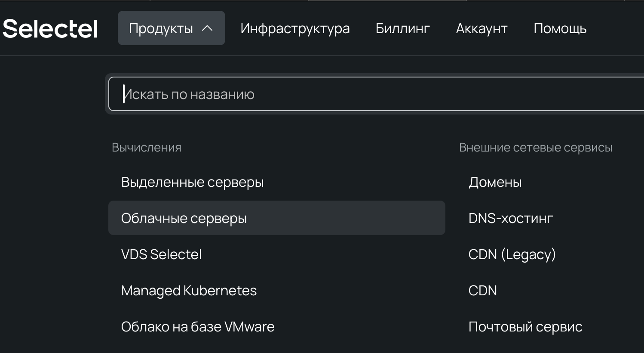Open Managed Kubernetes product
This screenshot has height=353, width=644.
277,290
